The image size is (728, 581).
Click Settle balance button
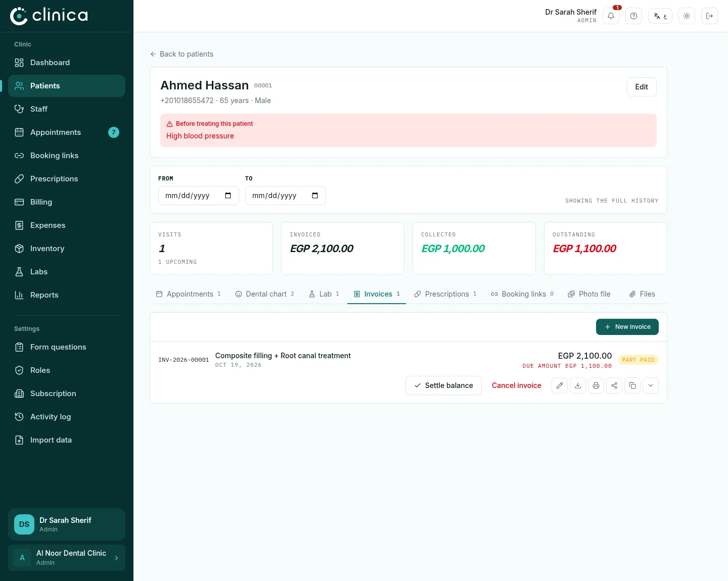(x=443, y=385)
